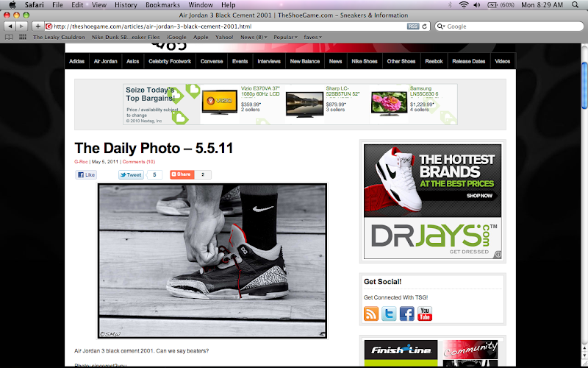
Task: Open the Apple menu
Action: click(x=12, y=5)
